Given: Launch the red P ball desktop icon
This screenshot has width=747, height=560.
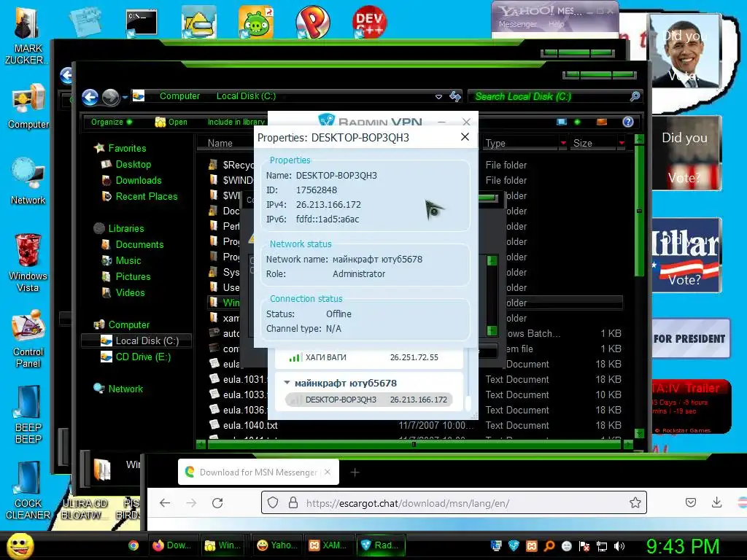Looking at the screenshot, I should [312, 23].
